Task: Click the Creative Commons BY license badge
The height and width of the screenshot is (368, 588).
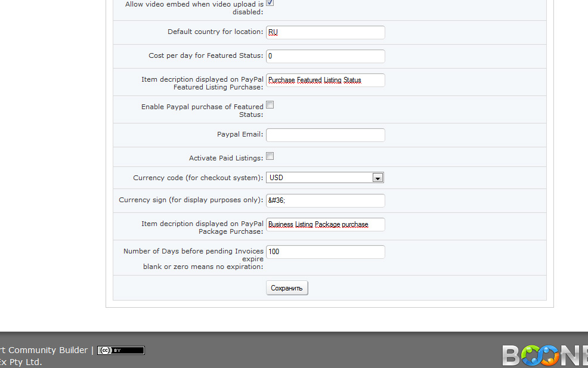Action: pyautogui.click(x=121, y=350)
